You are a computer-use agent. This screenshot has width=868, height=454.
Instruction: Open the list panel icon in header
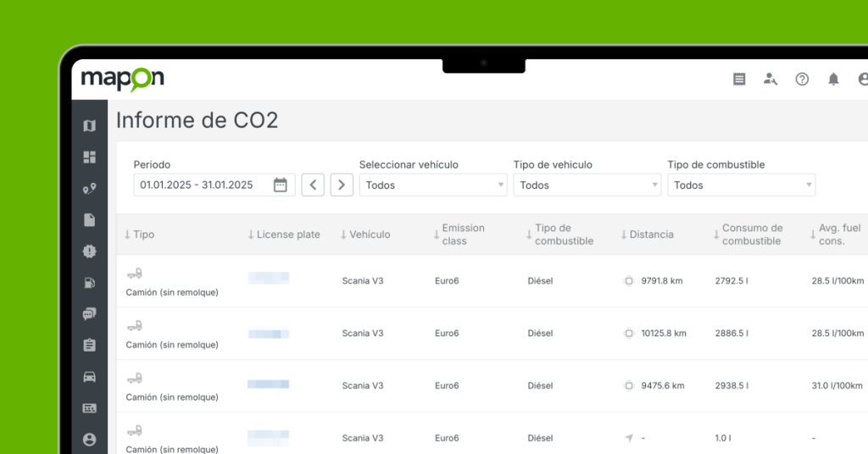tap(739, 79)
